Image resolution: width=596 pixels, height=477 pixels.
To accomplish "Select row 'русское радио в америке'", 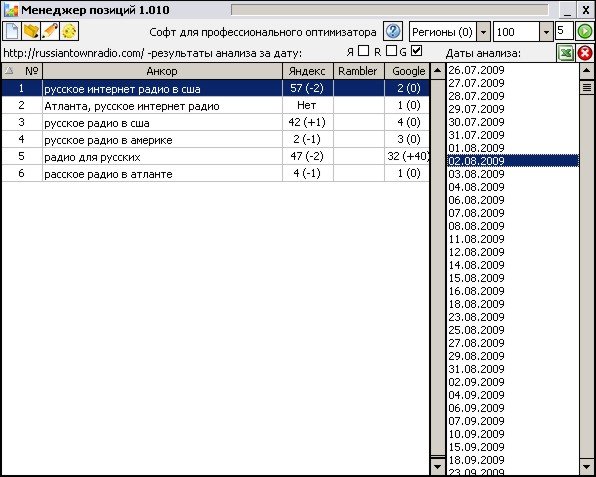I will (216, 139).
